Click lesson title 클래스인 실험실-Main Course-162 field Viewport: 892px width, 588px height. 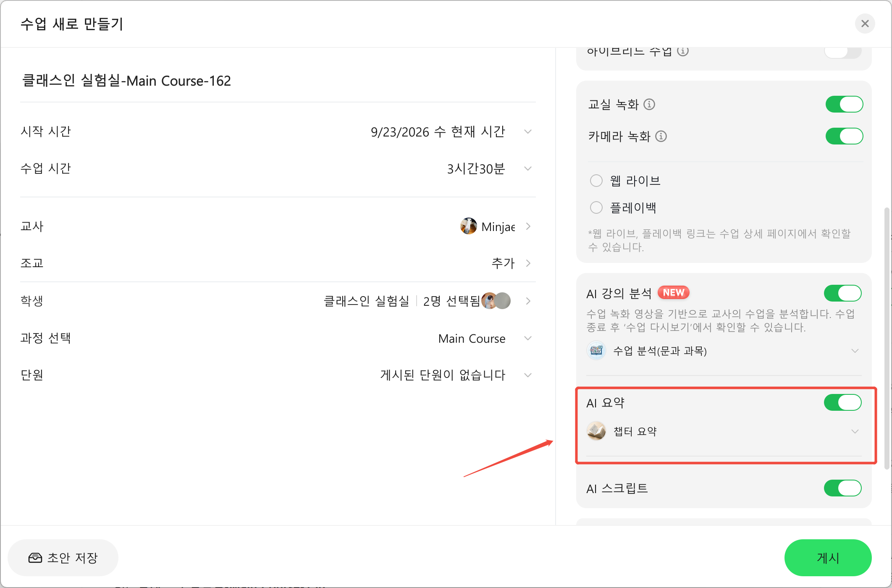[x=278, y=81]
